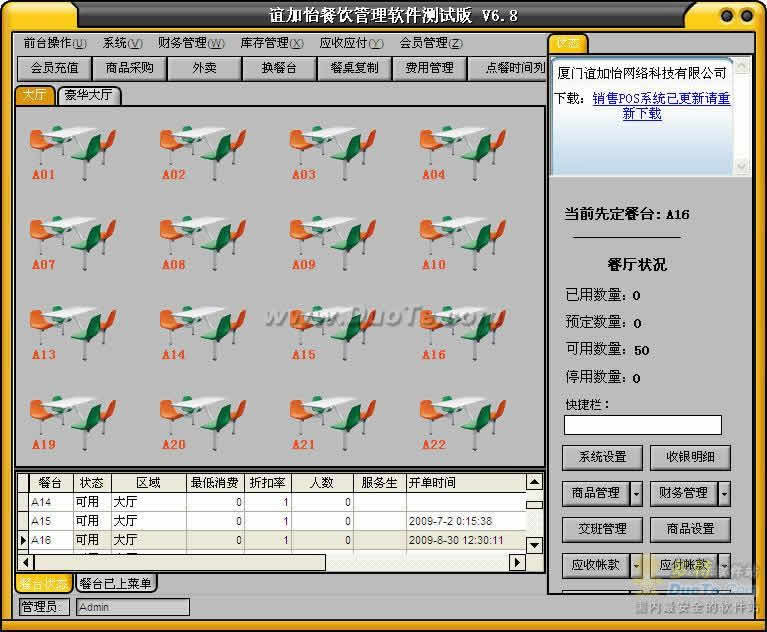Expand the 商品管理 dropdown arrow

[636, 493]
